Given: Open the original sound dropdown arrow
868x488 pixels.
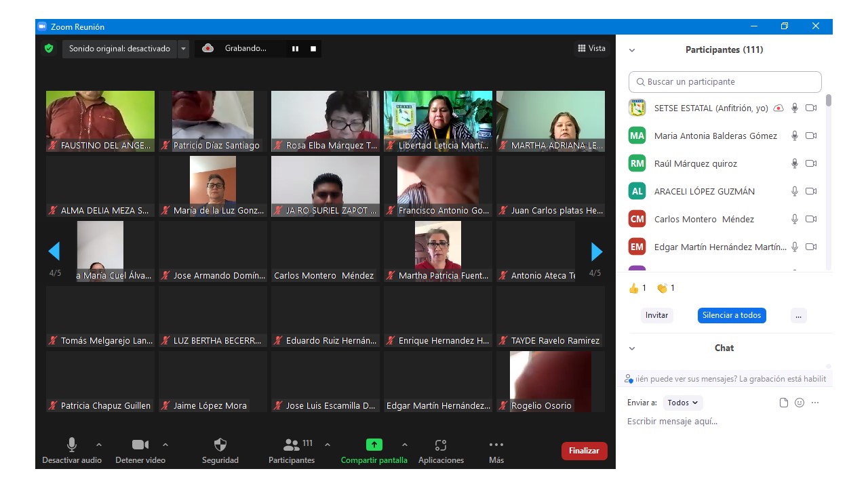Looking at the screenshot, I should click(x=183, y=49).
